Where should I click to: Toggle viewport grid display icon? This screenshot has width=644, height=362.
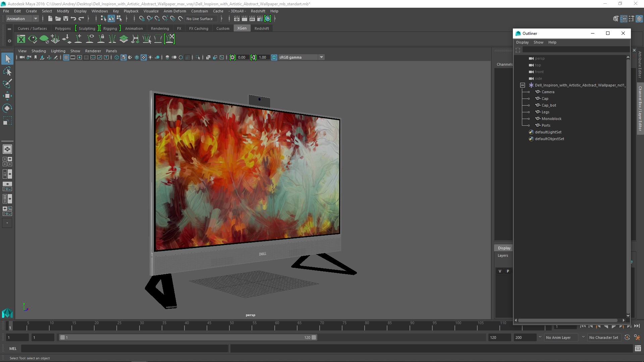point(66,57)
